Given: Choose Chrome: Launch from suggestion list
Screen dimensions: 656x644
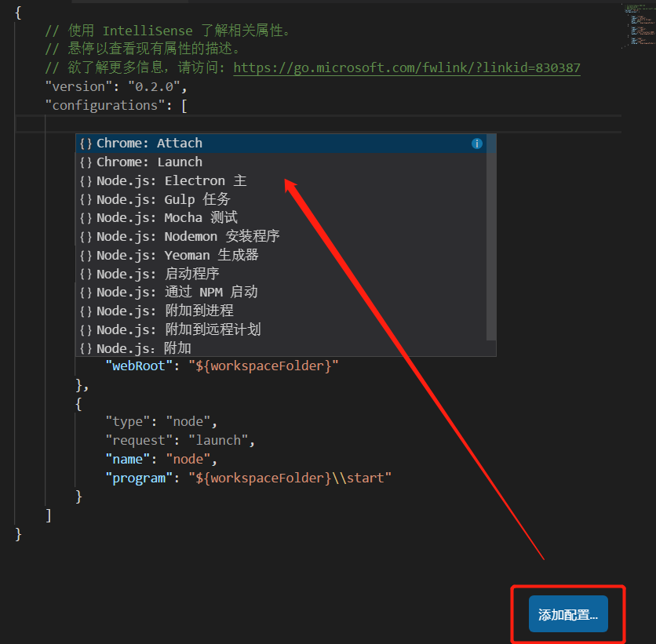Looking at the screenshot, I should point(281,162).
